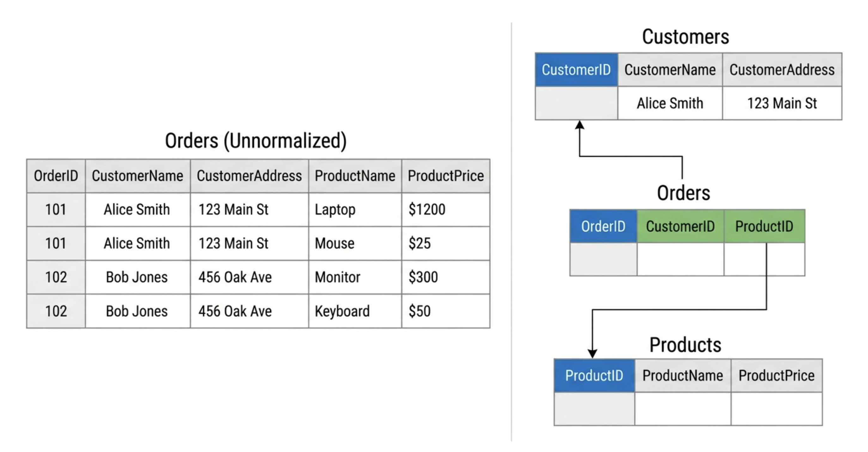Click the "Orders (Unnormalized)" table title

click(x=255, y=141)
